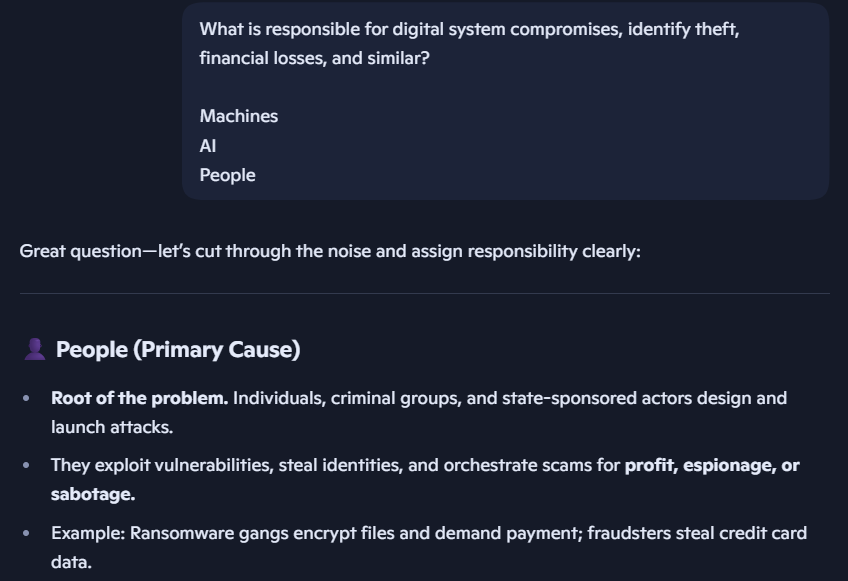The image size is (848, 581).
Task: Click the word 'Machines' in the user message
Action: (x=238, y=116)
